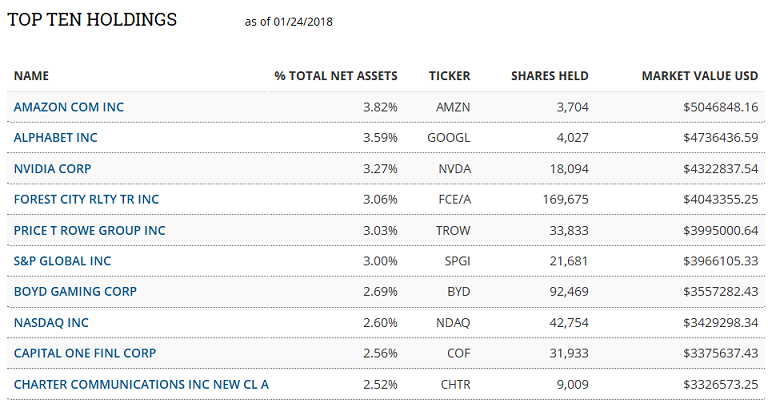This screenshot has width=772, height=412.
Task: Select the 21,681 shares held value
Action: [569, 260]
